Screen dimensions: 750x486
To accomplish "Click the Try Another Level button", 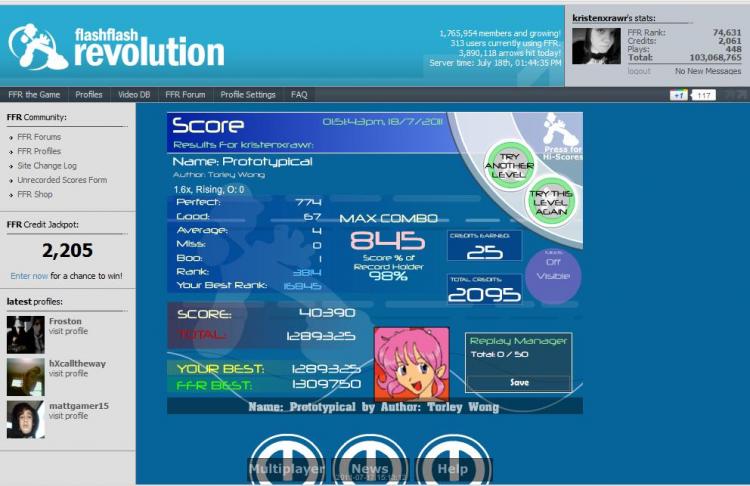I will (509, 166).
